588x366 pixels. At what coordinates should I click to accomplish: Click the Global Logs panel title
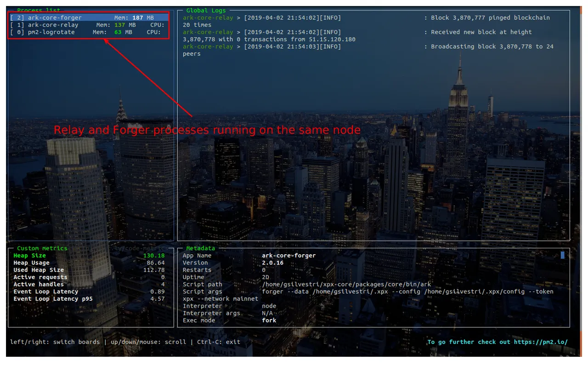206,10
